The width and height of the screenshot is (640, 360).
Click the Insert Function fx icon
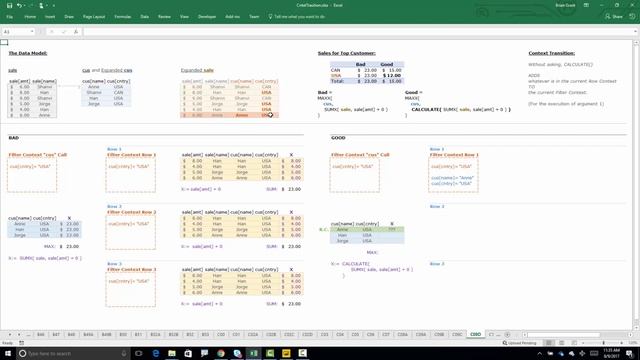(76, 31)
